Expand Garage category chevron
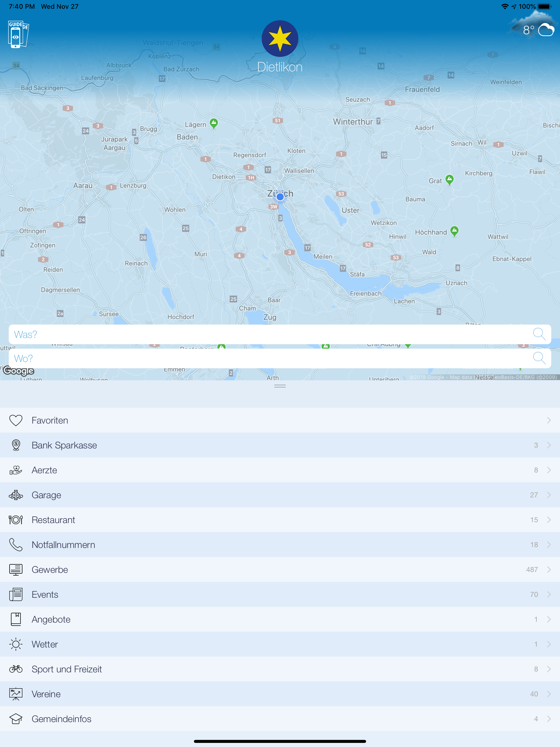Viewport: 560px width, 747px height. (x=549, y=495)
